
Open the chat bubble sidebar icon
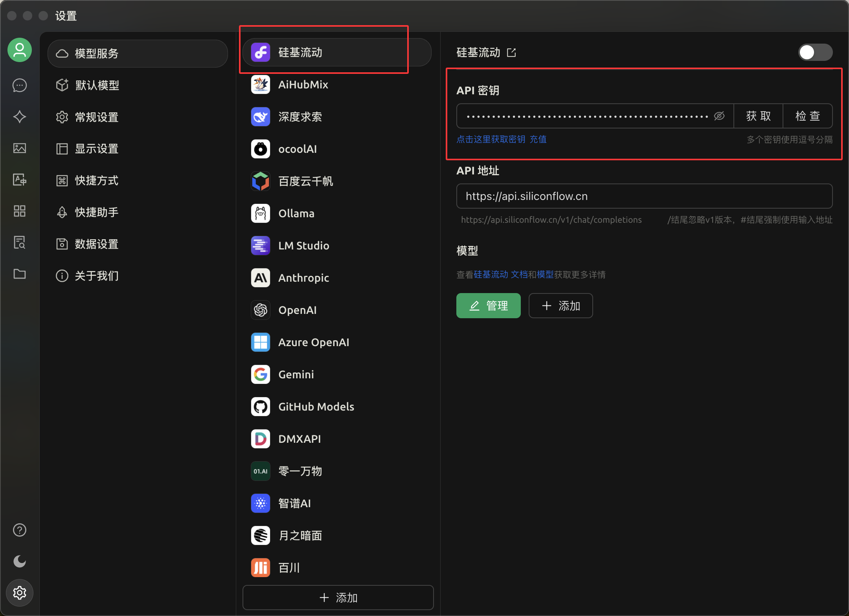20,85
